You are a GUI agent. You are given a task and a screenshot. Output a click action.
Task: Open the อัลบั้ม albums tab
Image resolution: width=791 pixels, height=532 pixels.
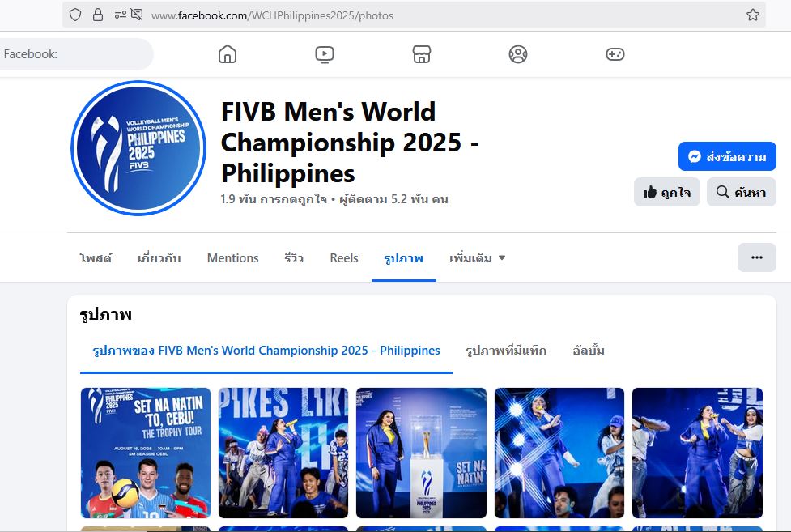[x=589, y=351]
